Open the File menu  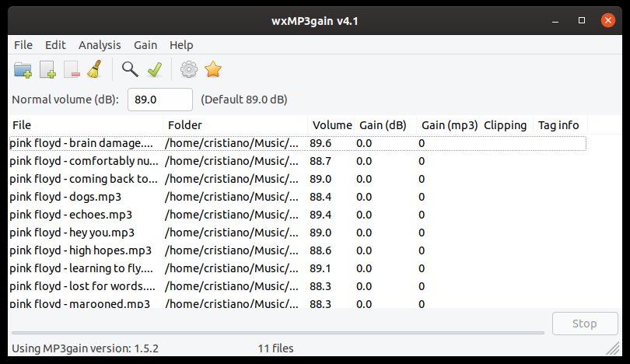23,45
